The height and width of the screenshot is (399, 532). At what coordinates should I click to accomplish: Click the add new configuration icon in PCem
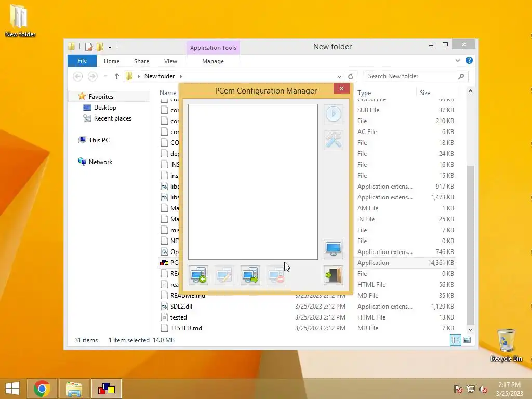click(198, 275)
